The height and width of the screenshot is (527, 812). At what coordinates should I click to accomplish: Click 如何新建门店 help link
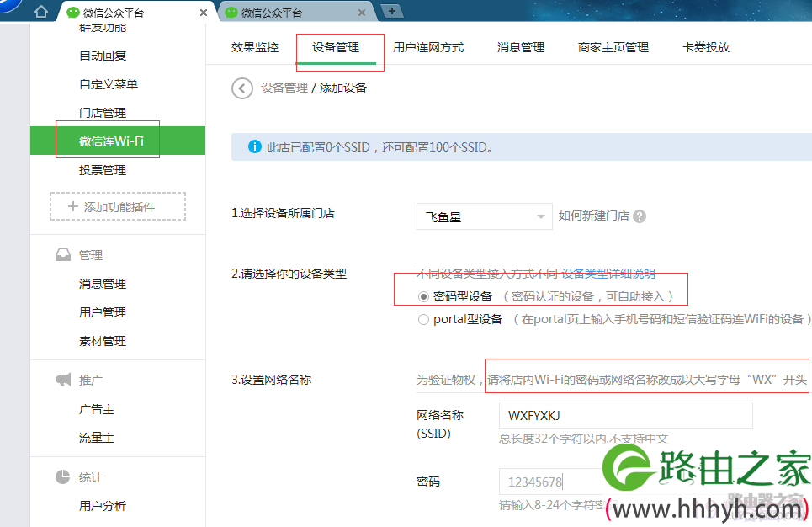point(593,216)
